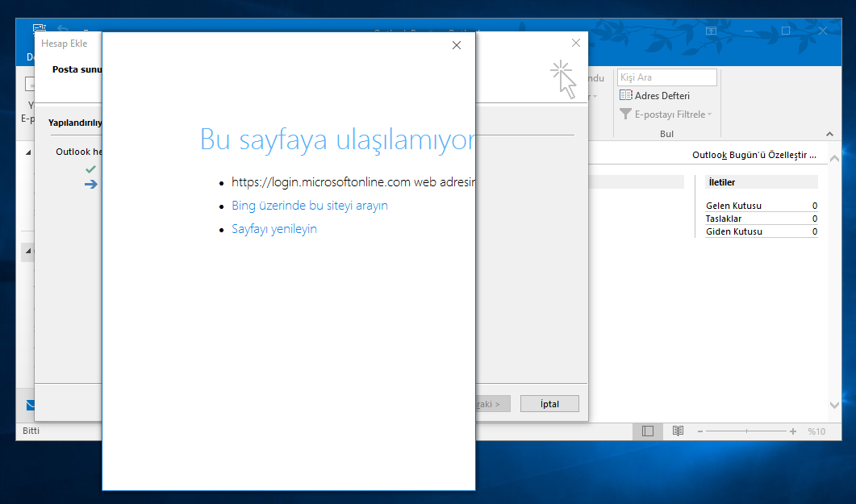Open E-postayı Filtrele dropdown

(x=666, y=115)
